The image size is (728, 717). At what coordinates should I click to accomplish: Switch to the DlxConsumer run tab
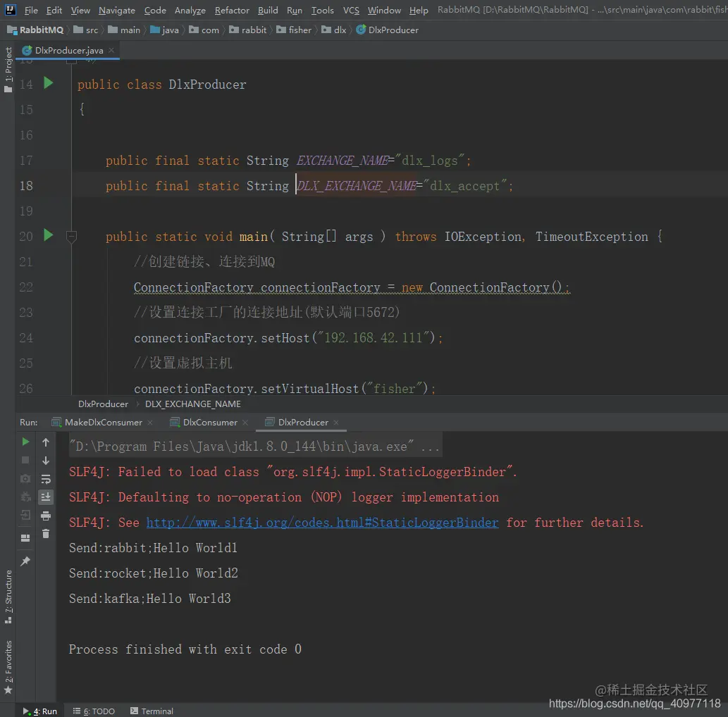[204, 423]
